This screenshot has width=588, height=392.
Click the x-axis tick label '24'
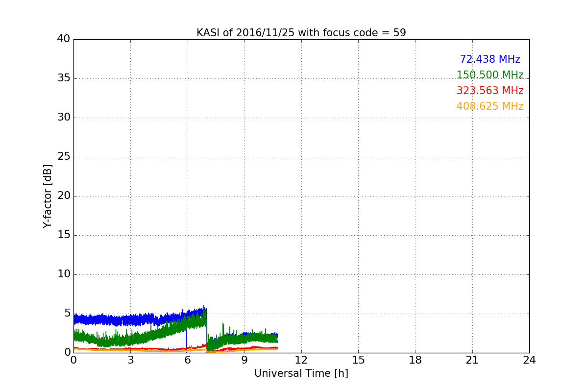(529, 360)
